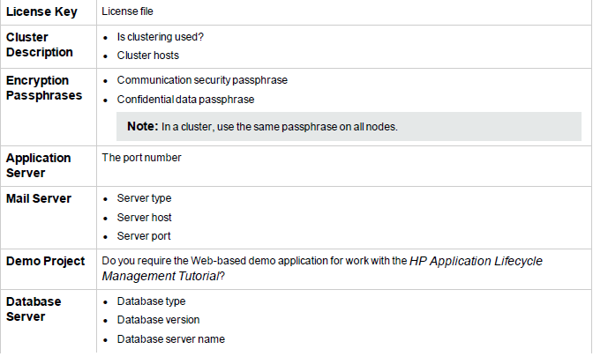593x364 pixels.
Task: Click the Encryption Passphrases heading
Action: coord(44,87)
